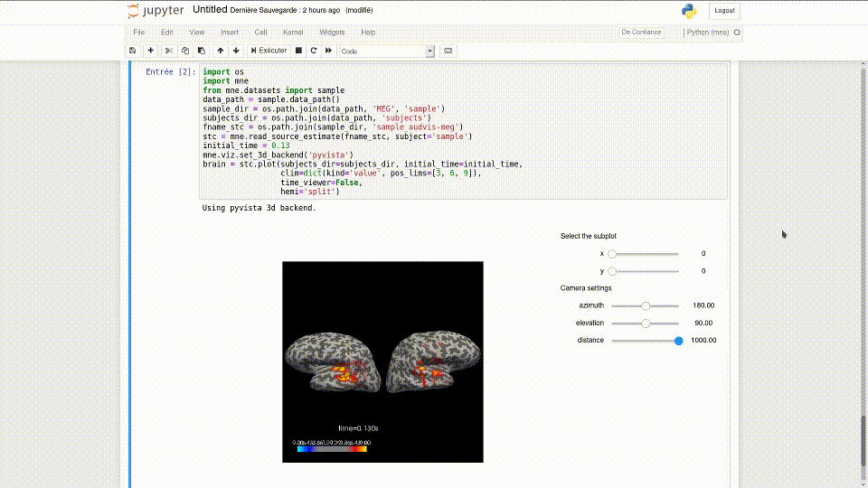The height and width of the screenshot is (488, 868).
Task: Interrupt the kernel with stop icon
Action: [x=299, y=51]
